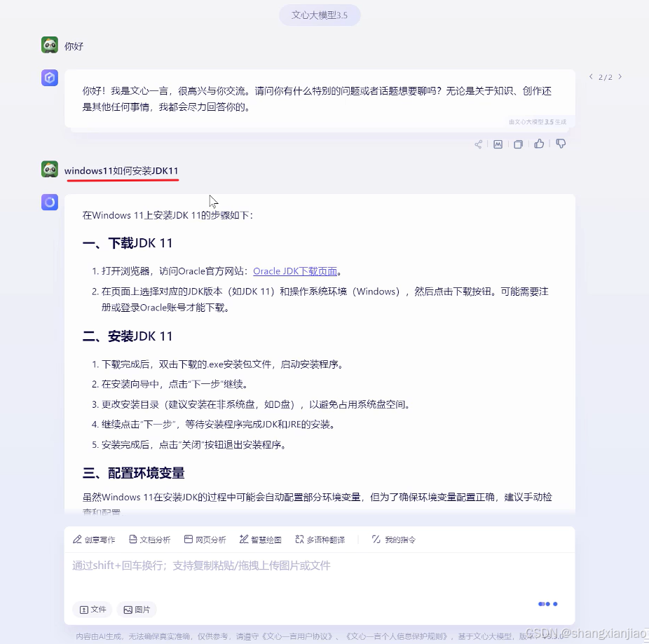Click the user message windows11如何安装JDK11
Screen dimensions: 649x644
pyautogui.click(x=121, y=170)
